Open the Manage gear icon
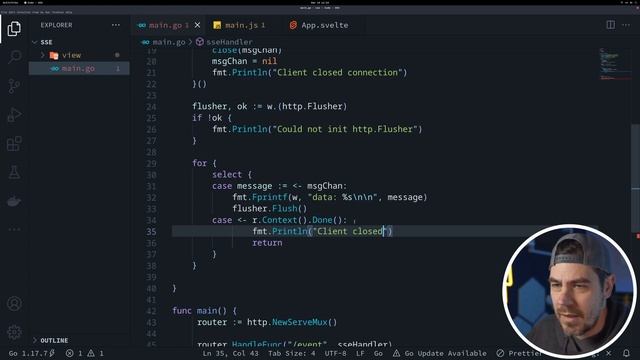Image resolution: width=640 pixels, height=360 pixels. click(x=14, y=332)
